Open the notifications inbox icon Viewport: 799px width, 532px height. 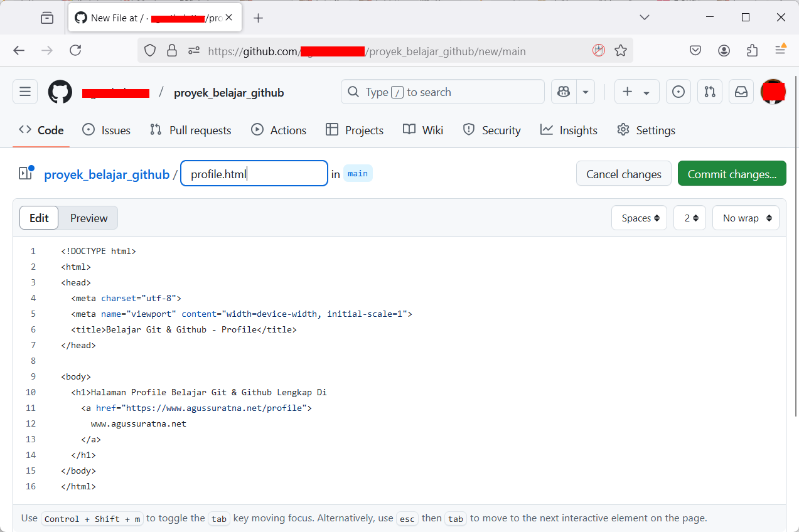(x=741, y=92)
